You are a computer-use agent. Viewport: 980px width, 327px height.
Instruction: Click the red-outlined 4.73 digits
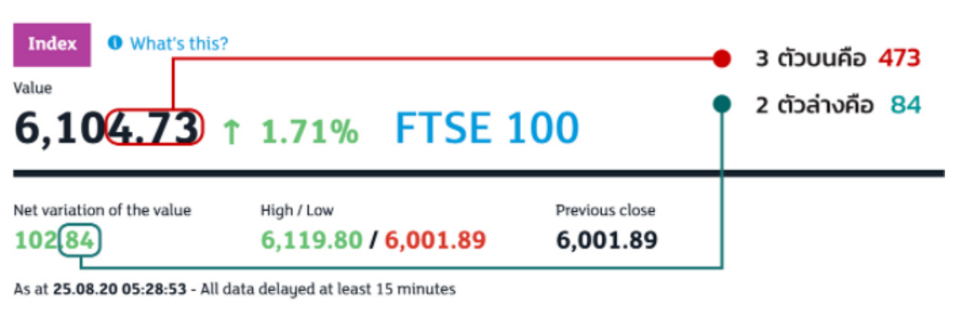click(x=155, y=128)
